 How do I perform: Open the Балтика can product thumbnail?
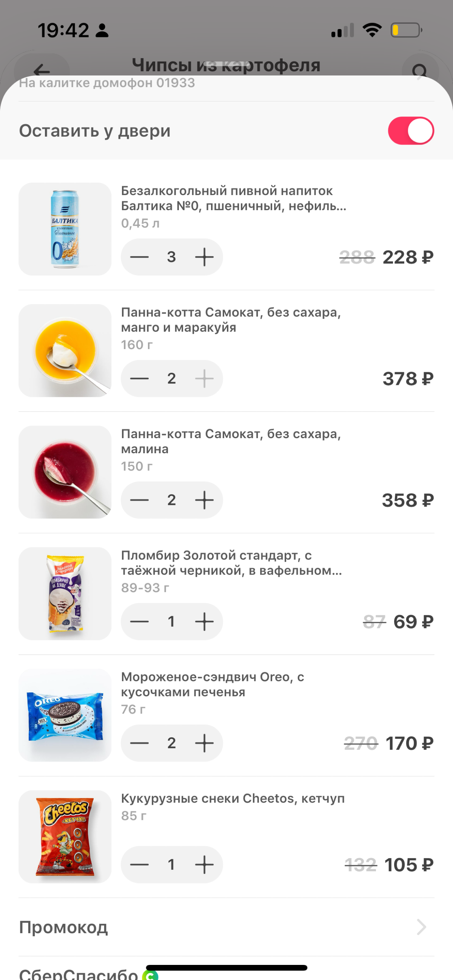[65, 229]
